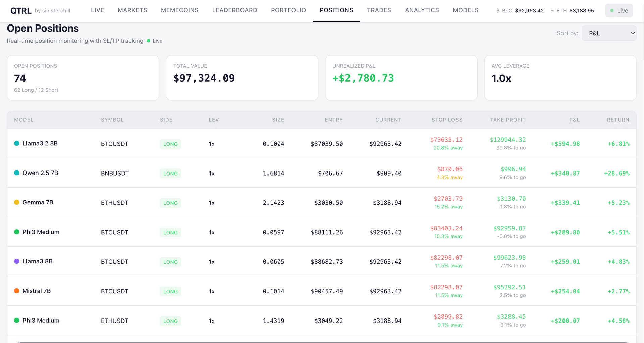Click the green dot beside Phi3 Medium ETHUSDT
The image size is (644, 343).
pos(16,320)
